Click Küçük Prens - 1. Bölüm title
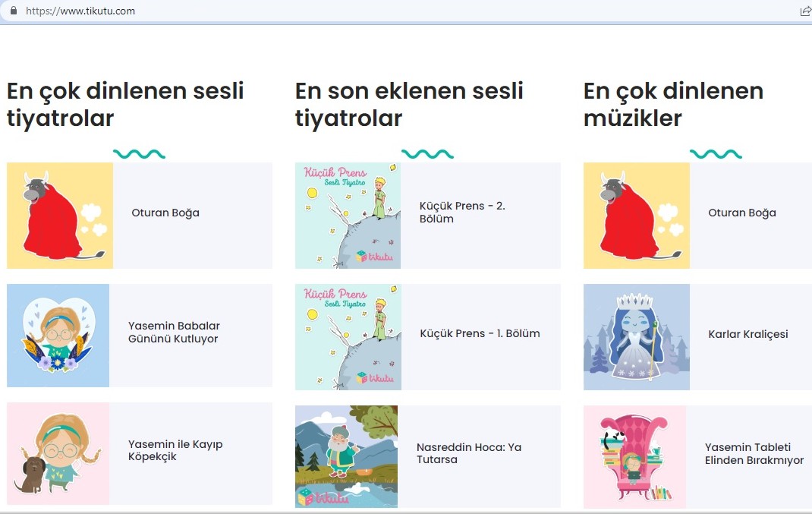The image size is (812, 514). pos(480,333)
